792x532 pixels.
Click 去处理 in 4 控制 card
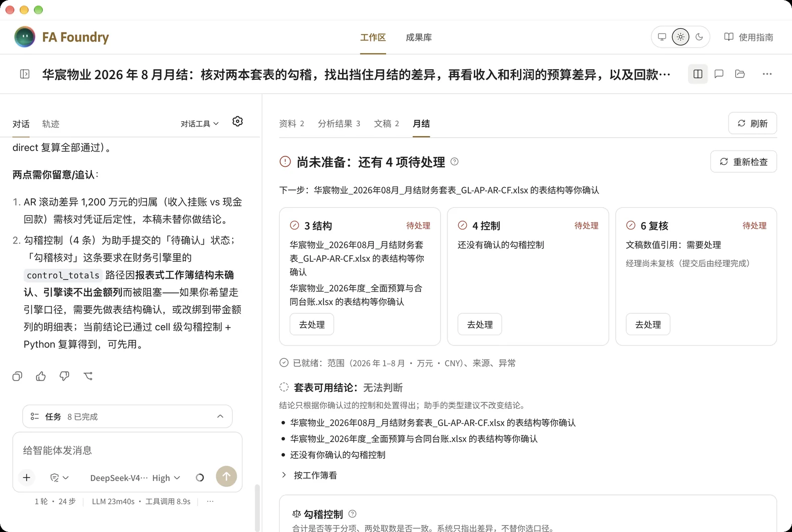(480, 325)
